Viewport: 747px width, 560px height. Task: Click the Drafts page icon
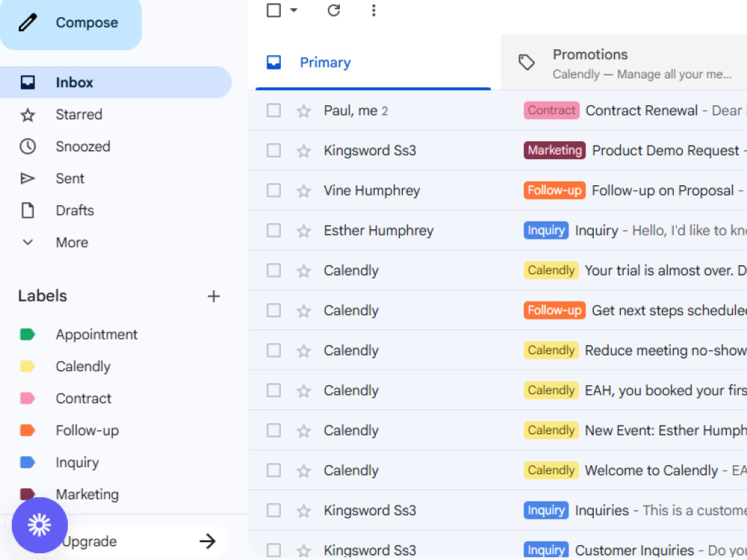pyautogui.click(x=27, y=210)
